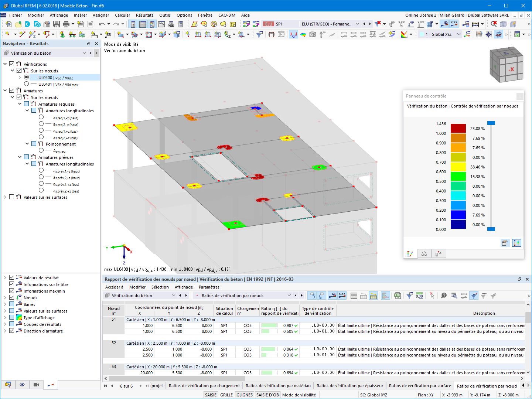
Task: Select the result values X.XX display icon
Action: point(453,24)
